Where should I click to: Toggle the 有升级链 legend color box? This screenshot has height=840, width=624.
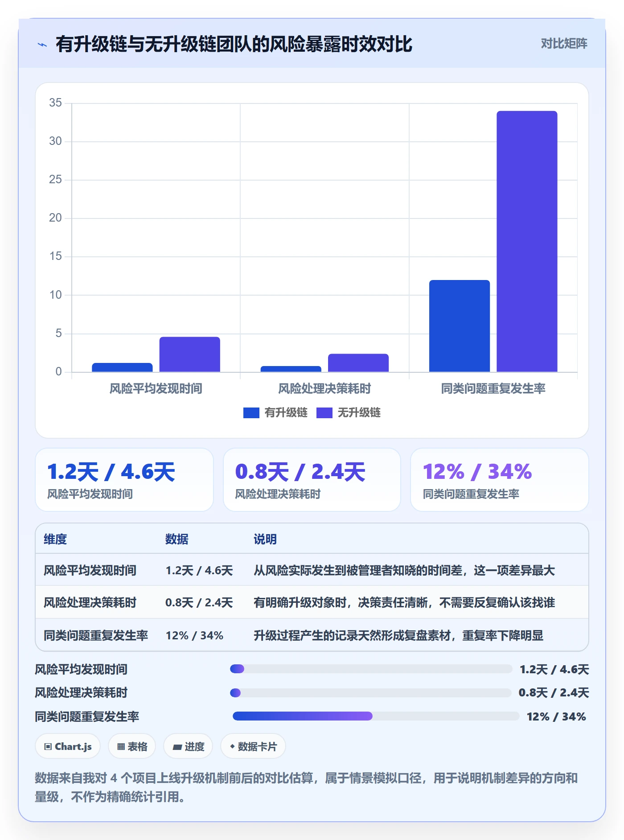click(251, 413)
